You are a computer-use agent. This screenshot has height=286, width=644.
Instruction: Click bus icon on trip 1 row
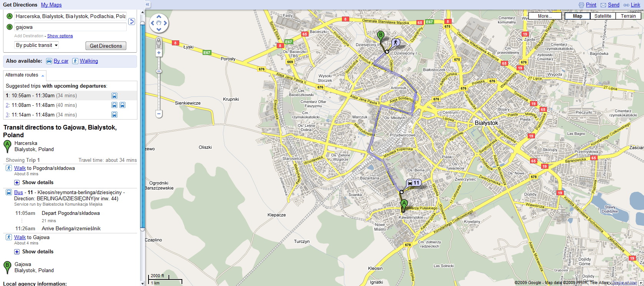tap(114, 96)
